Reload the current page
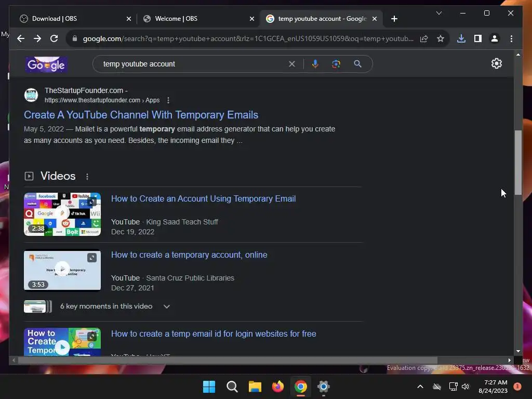The image size is (532, 399). pyautogui.click(x=54, y=38)
